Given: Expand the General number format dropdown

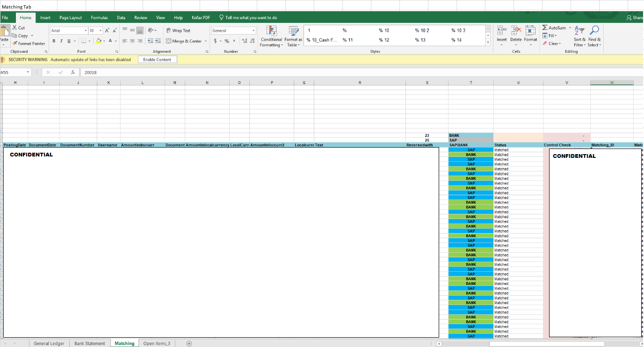Looking at the screenshot, I should 253,30.
